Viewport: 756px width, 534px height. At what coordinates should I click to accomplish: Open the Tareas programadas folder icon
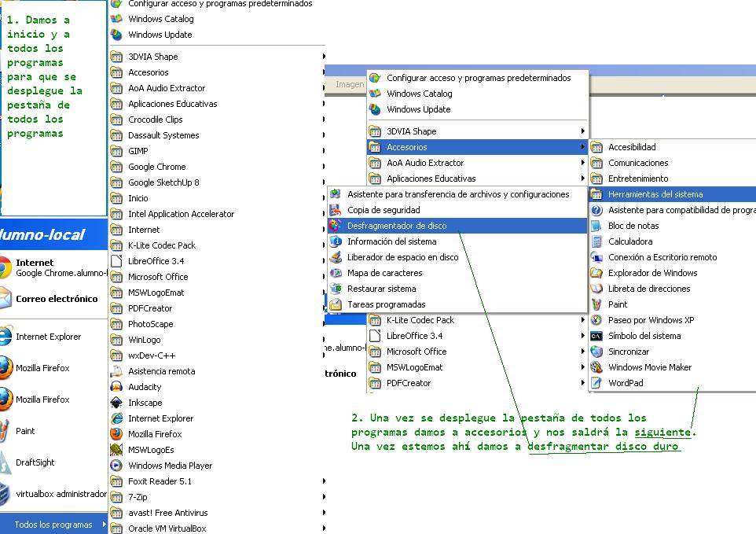point(335,304)
